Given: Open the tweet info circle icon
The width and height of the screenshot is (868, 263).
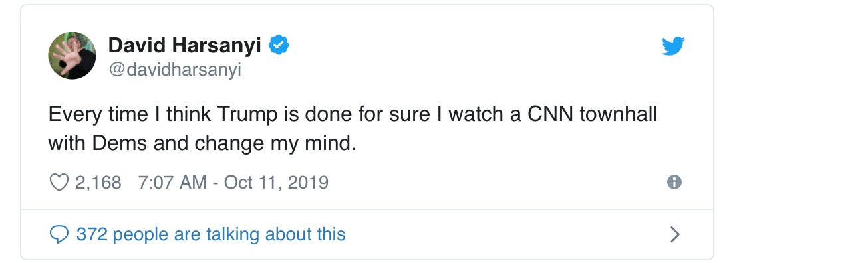Looking at the screenshot, I should (674, 182).
